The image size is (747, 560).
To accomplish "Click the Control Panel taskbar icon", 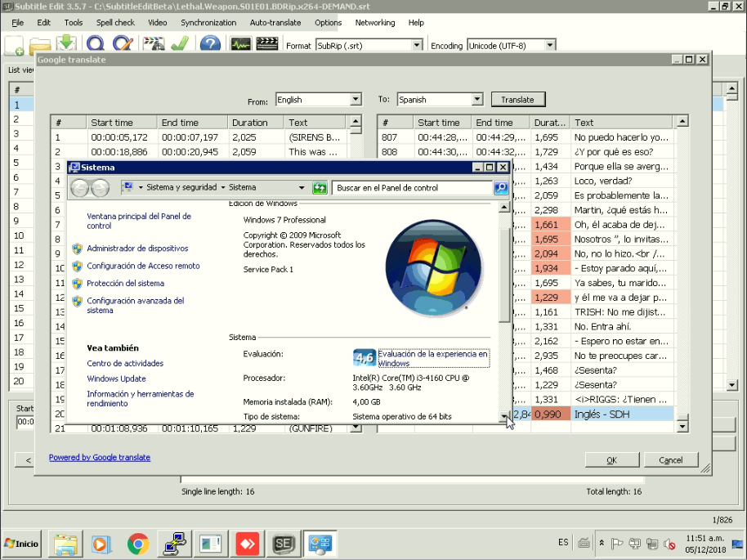I will [x=320, y=544].
